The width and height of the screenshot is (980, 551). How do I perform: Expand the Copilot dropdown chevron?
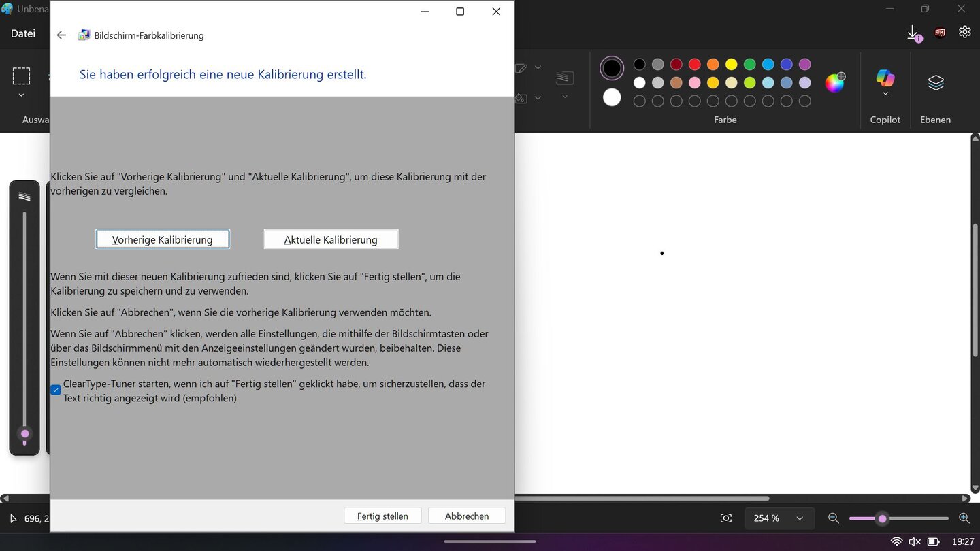pos(885,95)
